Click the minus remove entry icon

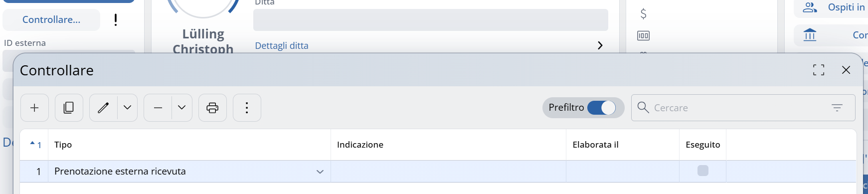pos(158,108)
